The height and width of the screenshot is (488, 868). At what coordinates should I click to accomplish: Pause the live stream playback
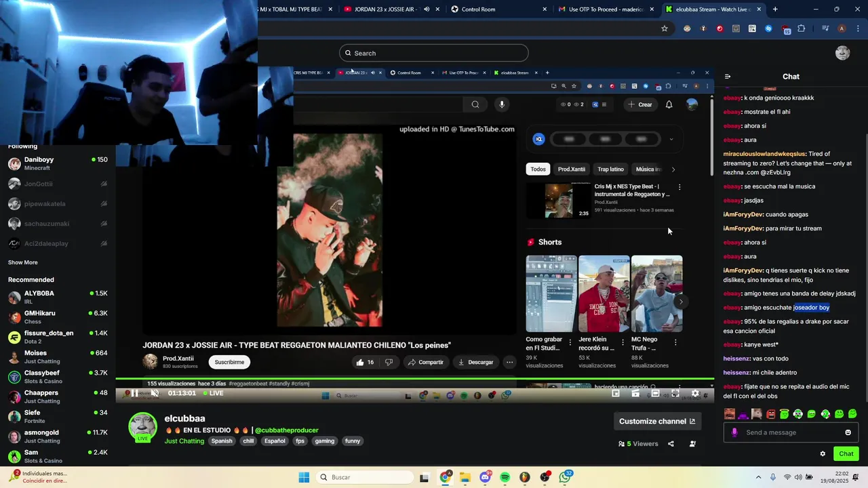tap(134, 393)
